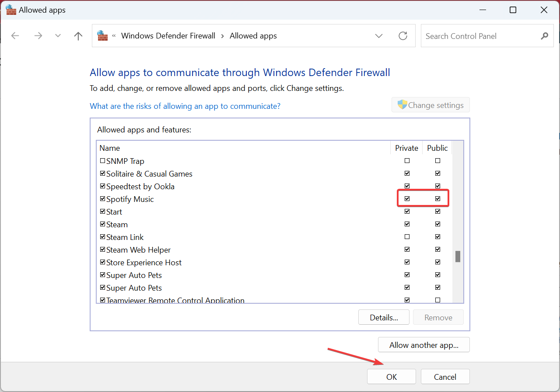Click the Forward navigation arrow
The image size is (560, 392).
click(38, 36)
